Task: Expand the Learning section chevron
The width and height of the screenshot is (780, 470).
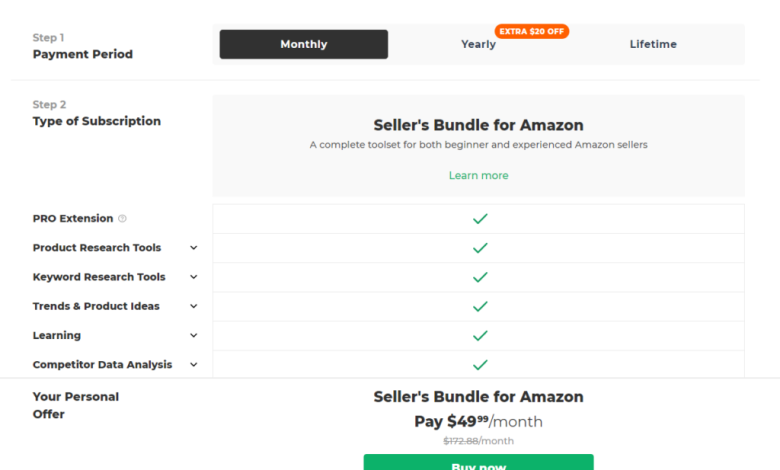Action: (x=194, y=335)
